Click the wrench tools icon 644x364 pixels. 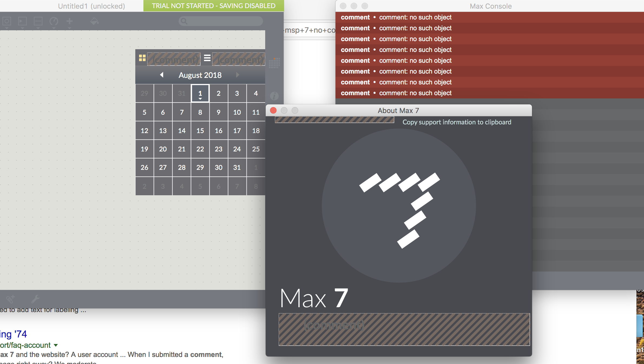tap(35, 299)
